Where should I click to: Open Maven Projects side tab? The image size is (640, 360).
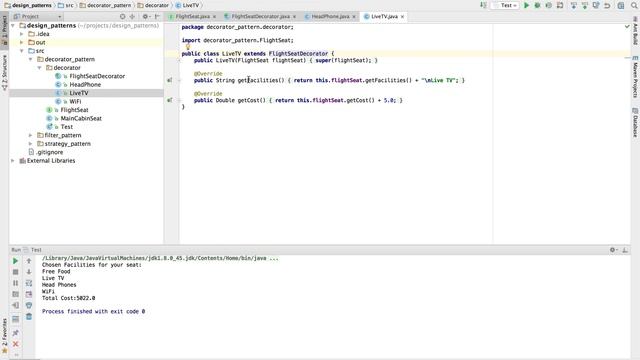[635, 77]
